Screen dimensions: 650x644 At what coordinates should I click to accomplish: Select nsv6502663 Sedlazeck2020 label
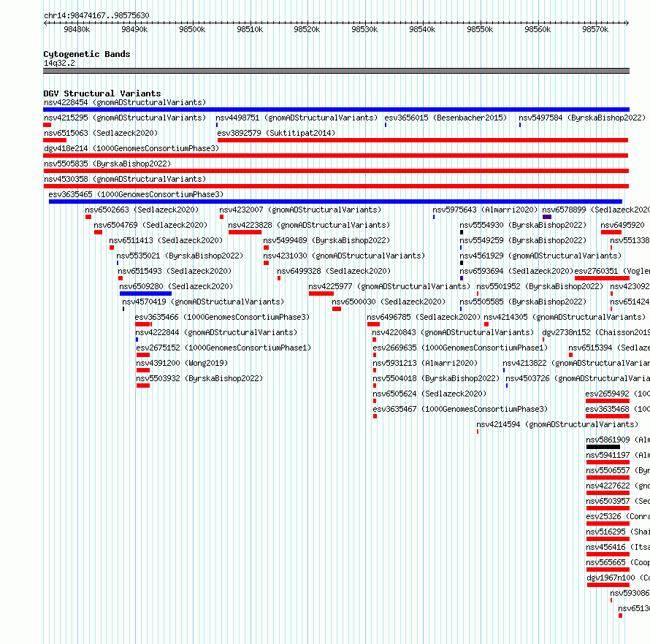pyautogui.click(x=142, y=210)
